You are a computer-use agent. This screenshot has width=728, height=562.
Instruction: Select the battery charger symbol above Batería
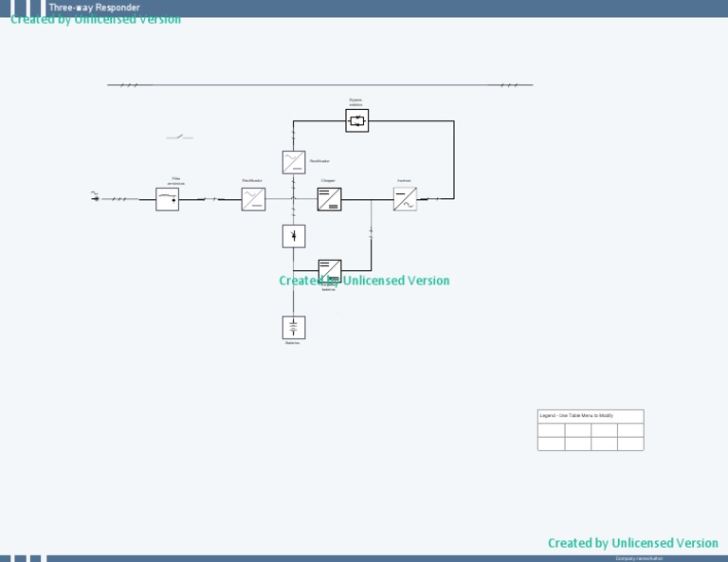[329, 270]
